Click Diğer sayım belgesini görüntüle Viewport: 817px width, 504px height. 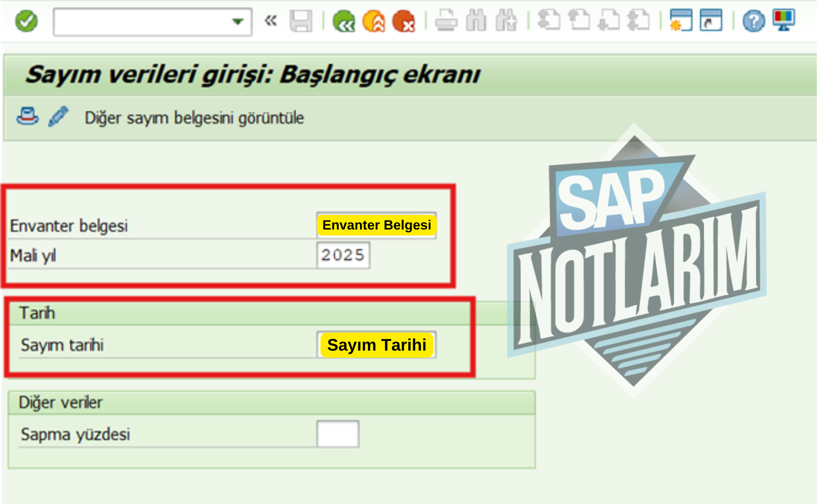[194, 118]
